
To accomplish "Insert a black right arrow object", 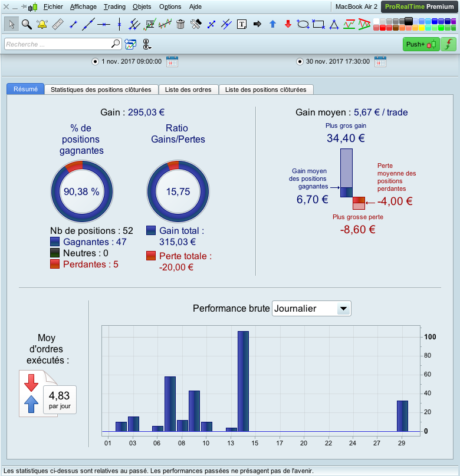I will (x=257, y=24).
